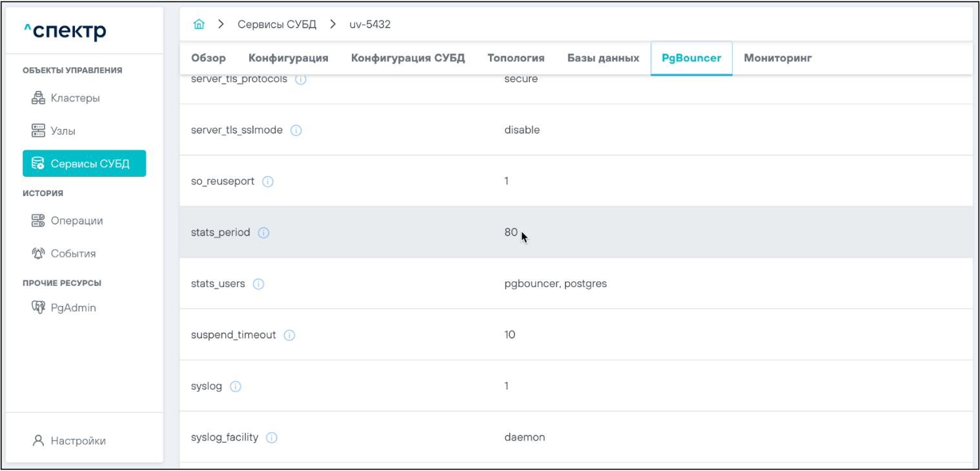The width and height of the screenshot is (980, 471).
Task: Switch to the Мониторинг tab
Action: [x=777, y=58]
